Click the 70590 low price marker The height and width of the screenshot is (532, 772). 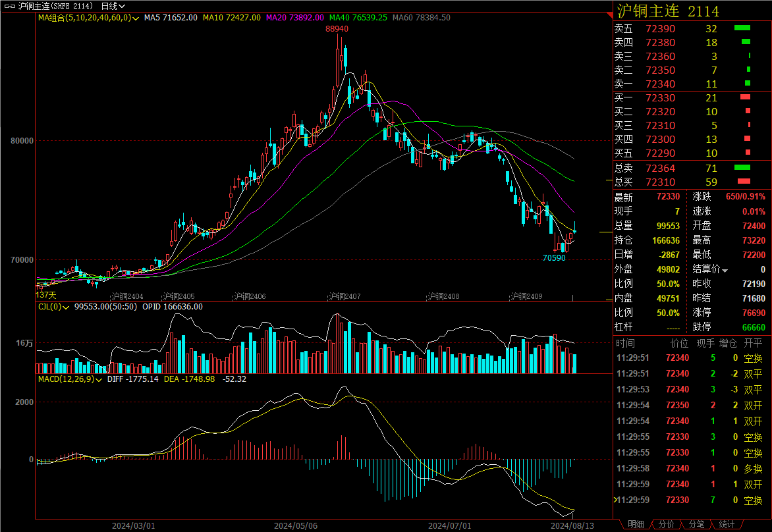point(554,257)
